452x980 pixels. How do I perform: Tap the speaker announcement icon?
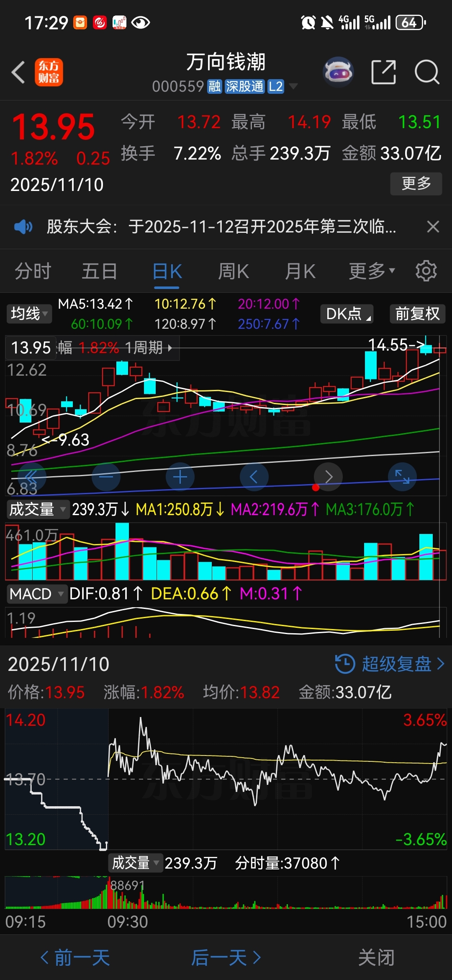(23, 227)
